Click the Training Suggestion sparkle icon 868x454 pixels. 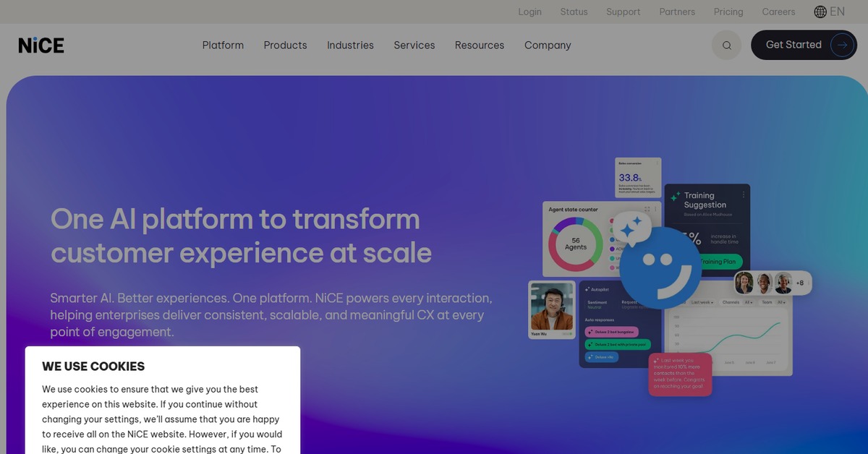pos(675,197)
